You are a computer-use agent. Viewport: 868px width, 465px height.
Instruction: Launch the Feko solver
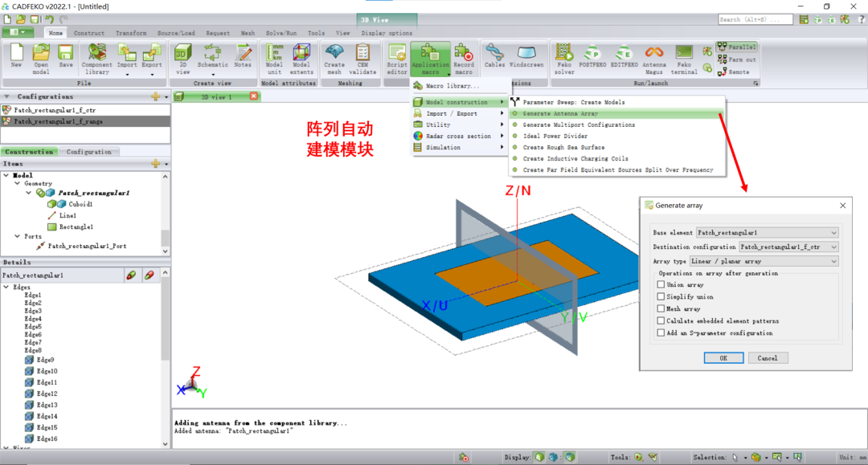564,59
